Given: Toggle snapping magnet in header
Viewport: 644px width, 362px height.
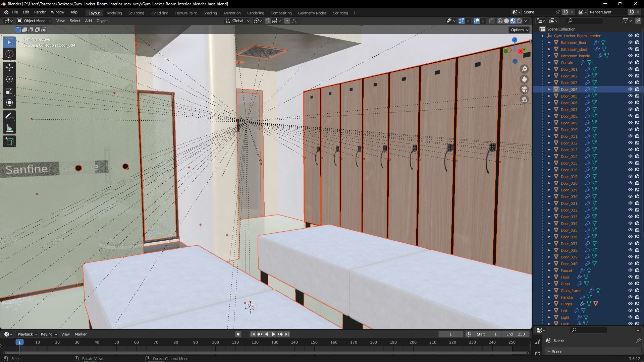Looking at the screenshot, I should pos(268,21).
